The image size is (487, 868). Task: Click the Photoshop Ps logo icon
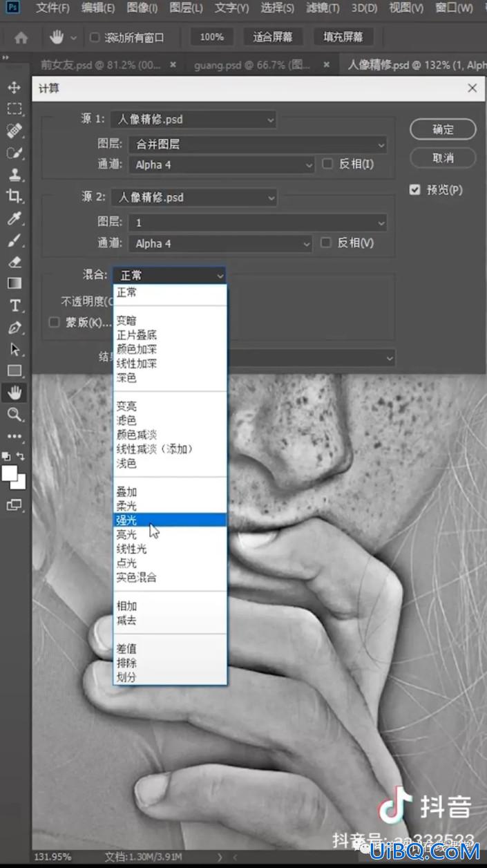[x=13, y=8]
